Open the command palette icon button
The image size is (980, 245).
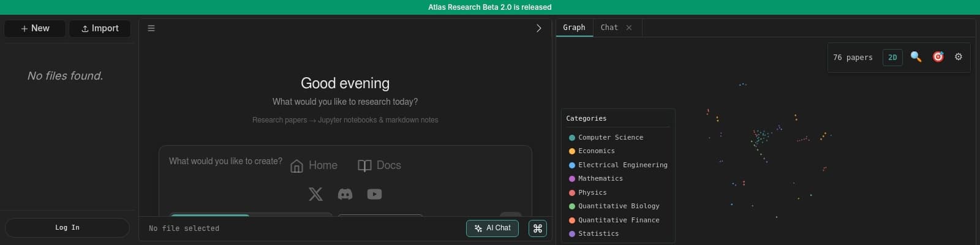538,228
